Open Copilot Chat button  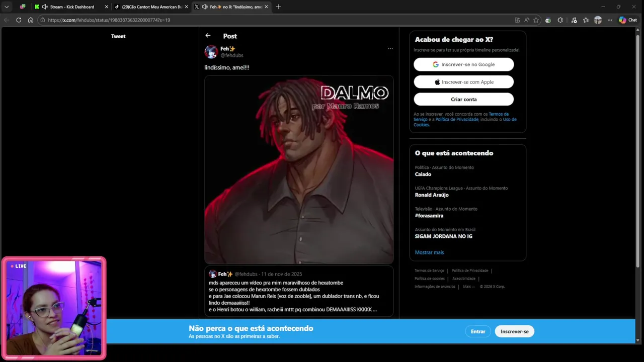(628, 20)
